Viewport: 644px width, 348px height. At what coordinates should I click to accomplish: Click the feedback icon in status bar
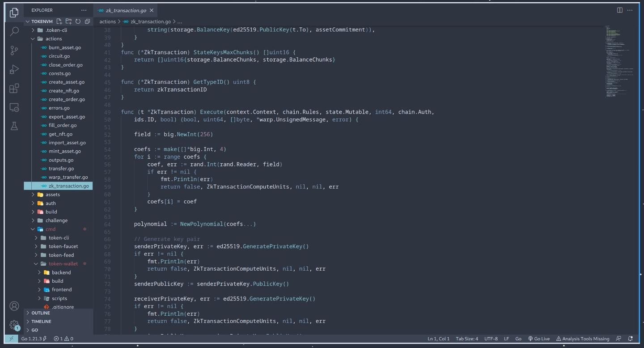tap(619, 339)
